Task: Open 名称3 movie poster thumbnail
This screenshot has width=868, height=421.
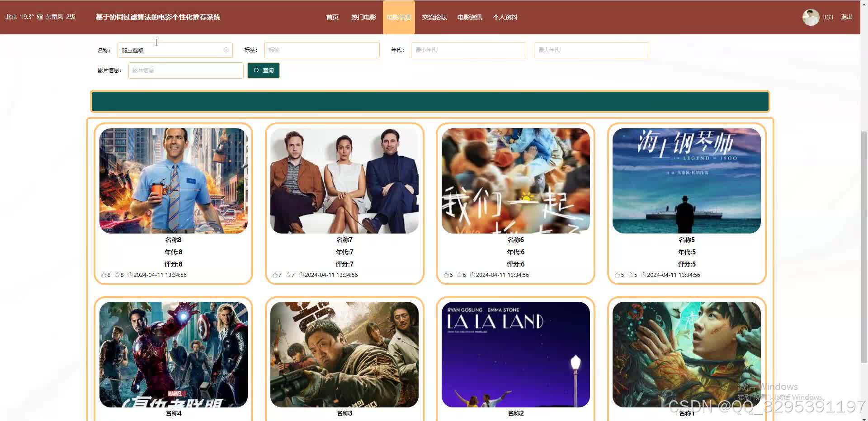Action: click(344, 355)
